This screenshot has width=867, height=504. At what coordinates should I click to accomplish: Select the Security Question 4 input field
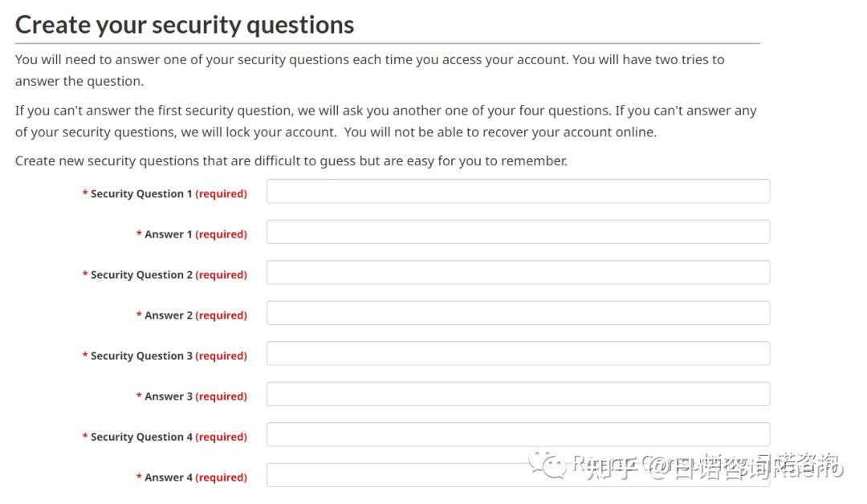pyautogui.click(x=518, y=435)
